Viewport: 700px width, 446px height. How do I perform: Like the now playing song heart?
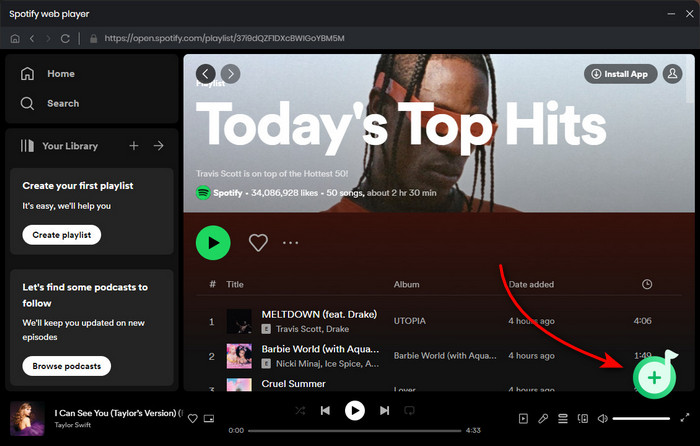coord(192,418)
